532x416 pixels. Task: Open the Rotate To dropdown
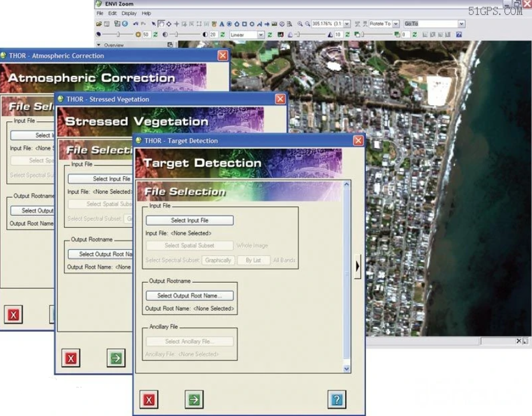coord(396,24)
